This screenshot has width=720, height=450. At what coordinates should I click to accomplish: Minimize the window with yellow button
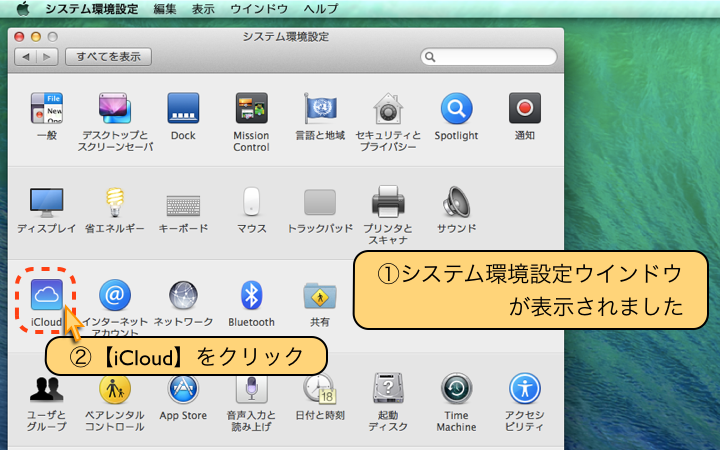[x=36, y=37]
